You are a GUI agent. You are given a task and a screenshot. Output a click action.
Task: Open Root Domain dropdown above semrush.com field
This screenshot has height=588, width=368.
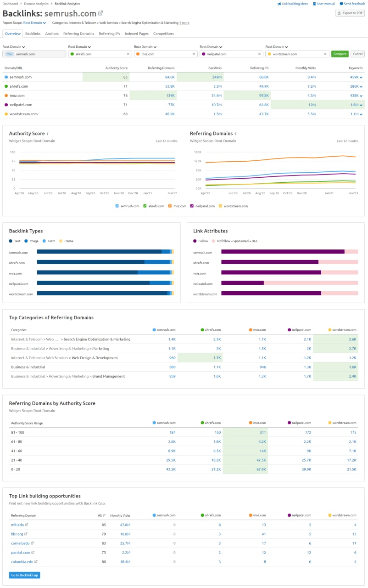click(14, 46)
